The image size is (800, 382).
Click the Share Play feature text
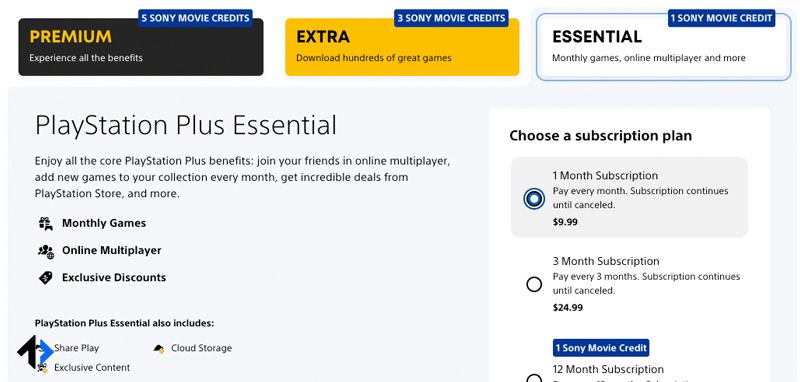pos(77,348)
